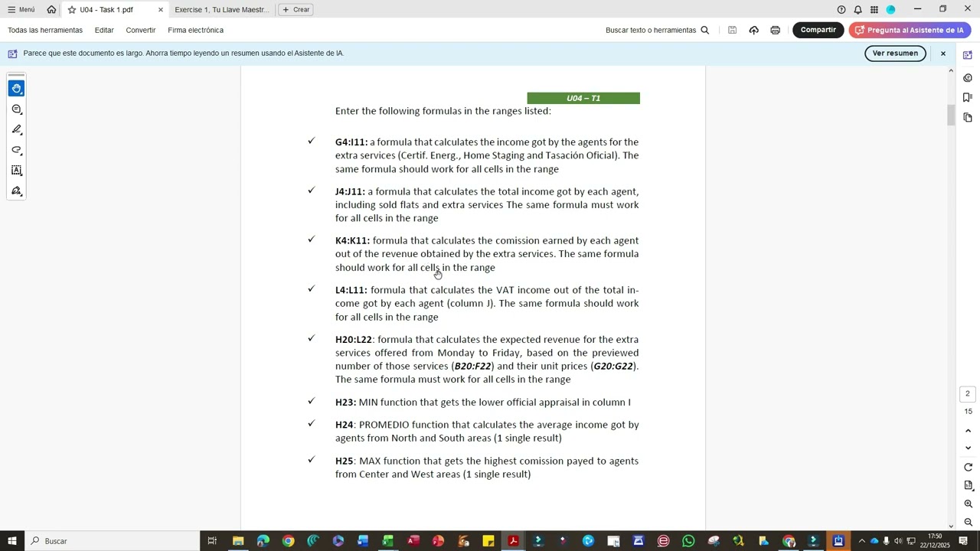The width and height of the screenshot is (980, 551).
Task: Go to previous page arrow
Action: (x=968, y=431)
